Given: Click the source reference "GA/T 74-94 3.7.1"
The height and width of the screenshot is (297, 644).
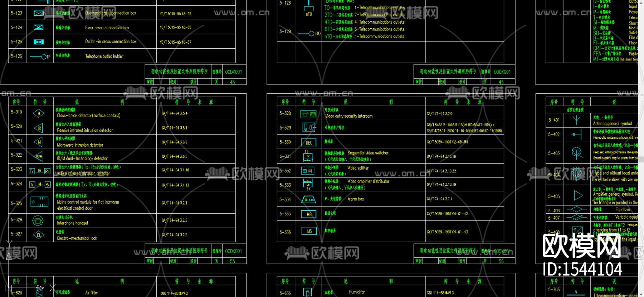Looking at the screenshot, I should click(x=439, y=199).
